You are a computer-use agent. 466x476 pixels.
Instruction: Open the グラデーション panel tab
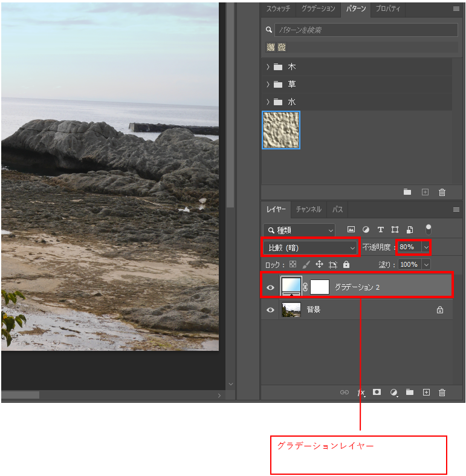point(318,9)
